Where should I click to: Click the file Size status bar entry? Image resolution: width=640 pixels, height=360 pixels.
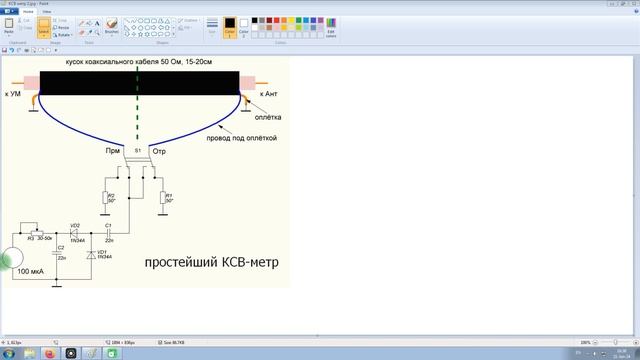(x=171, y=342)
